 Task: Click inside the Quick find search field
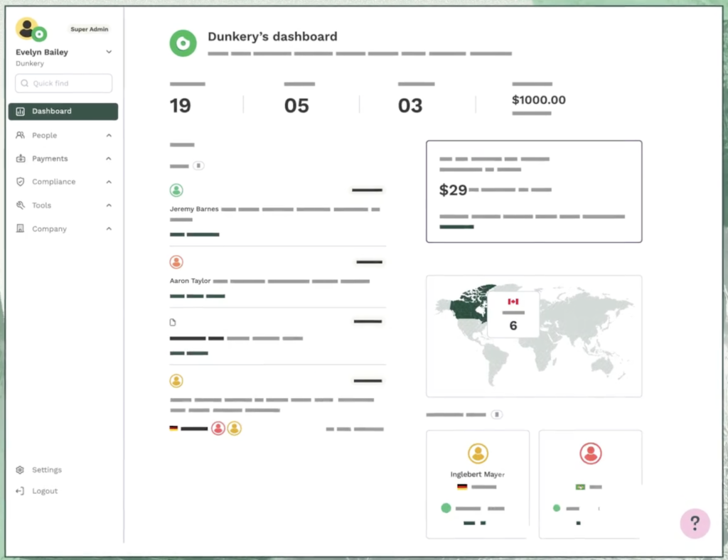pyautogui.click(x=63, y=83)
